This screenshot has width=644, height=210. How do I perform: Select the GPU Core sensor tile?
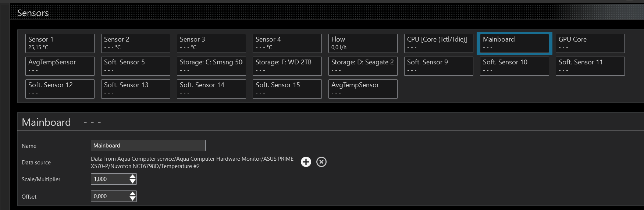(590, 43)
